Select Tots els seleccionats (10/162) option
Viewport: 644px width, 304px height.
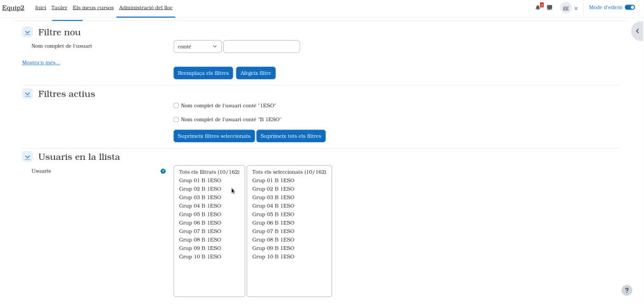(x=289, y=172)
